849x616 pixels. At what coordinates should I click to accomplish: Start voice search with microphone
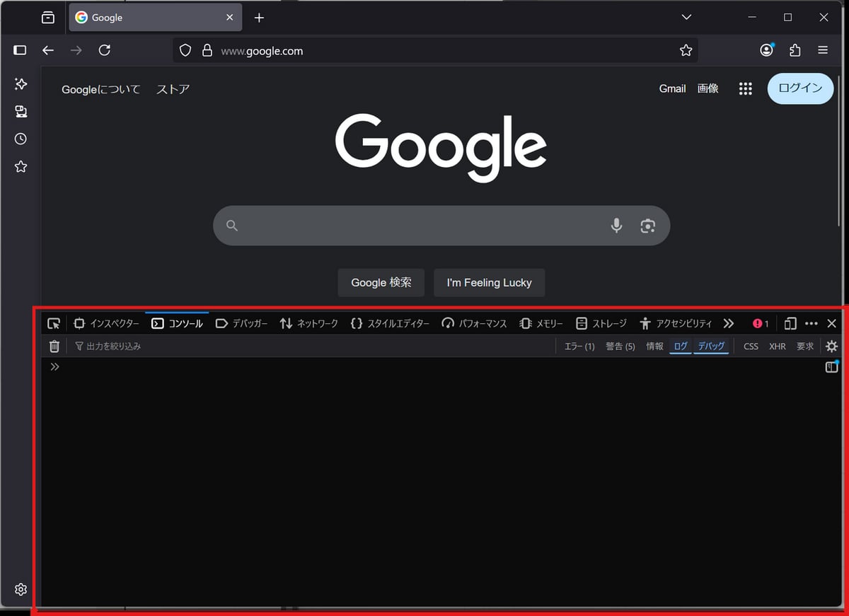tap(616, 226)
